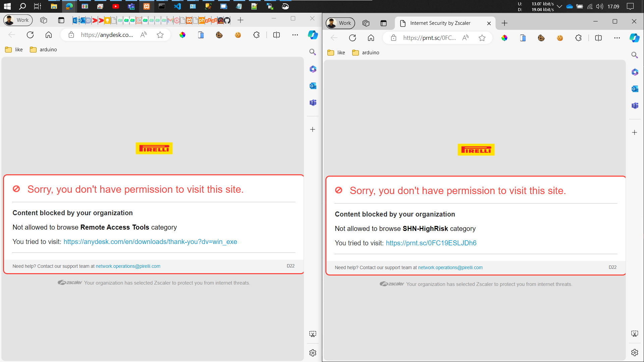Open Settings and more menu in right window

click(617, 38)
